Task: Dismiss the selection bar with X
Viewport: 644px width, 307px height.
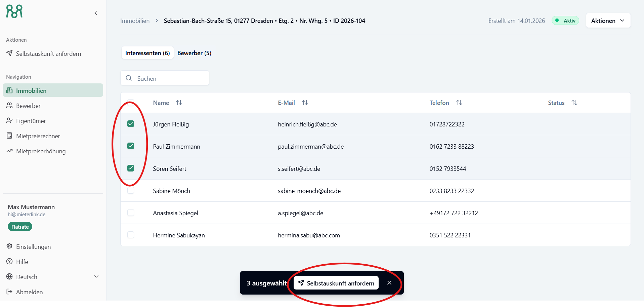Action: click(389, 283)
